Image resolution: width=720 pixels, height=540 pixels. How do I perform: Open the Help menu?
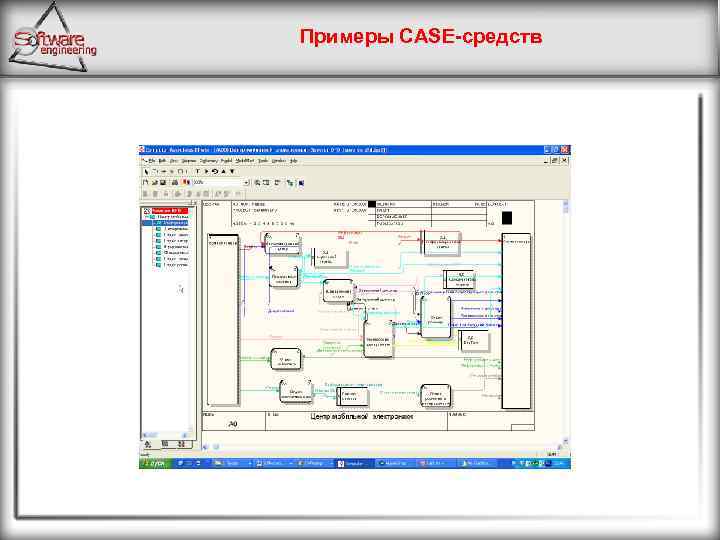click(x=294, y=161)
